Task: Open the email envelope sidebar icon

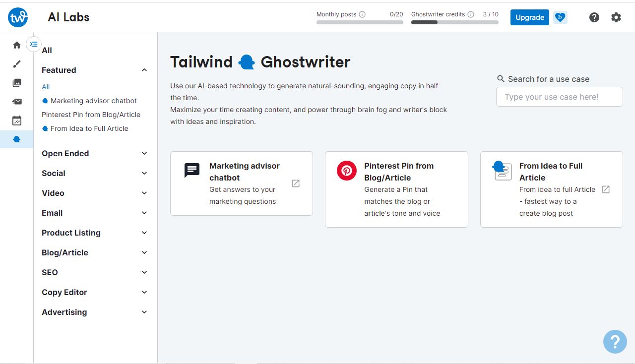Action: pos(17,102)
